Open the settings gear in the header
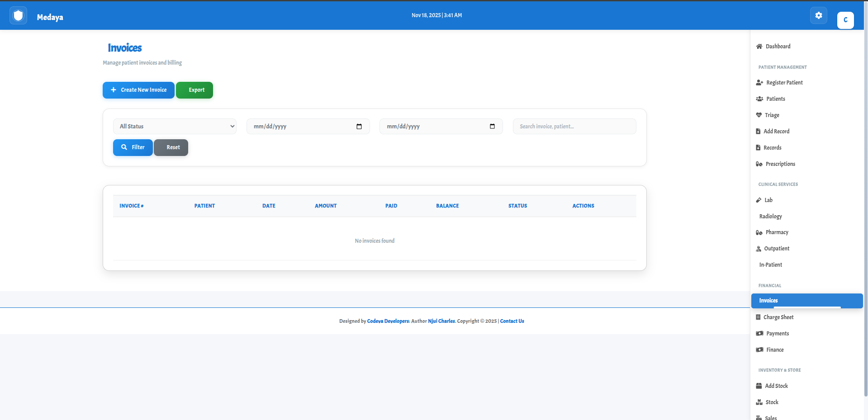The width and height of the screenshot is (868, 420). click(x=818, y=15)
